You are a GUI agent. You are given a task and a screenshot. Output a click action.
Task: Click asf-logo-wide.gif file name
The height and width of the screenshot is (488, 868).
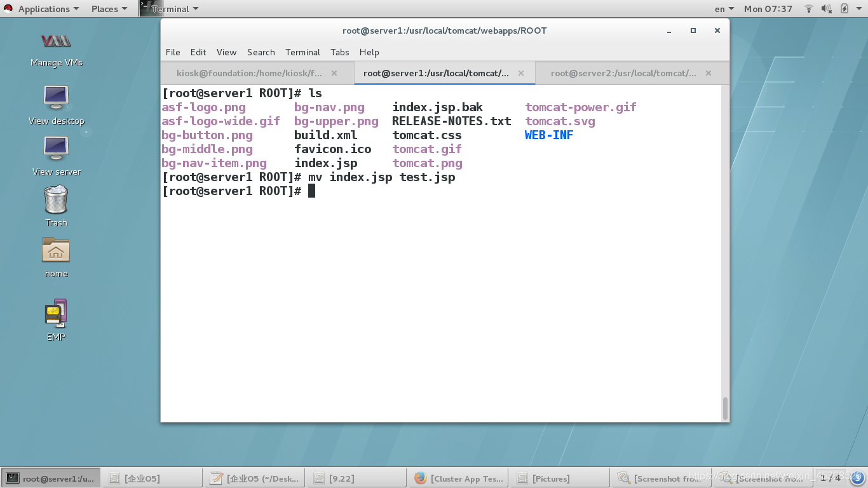[220, 121]
